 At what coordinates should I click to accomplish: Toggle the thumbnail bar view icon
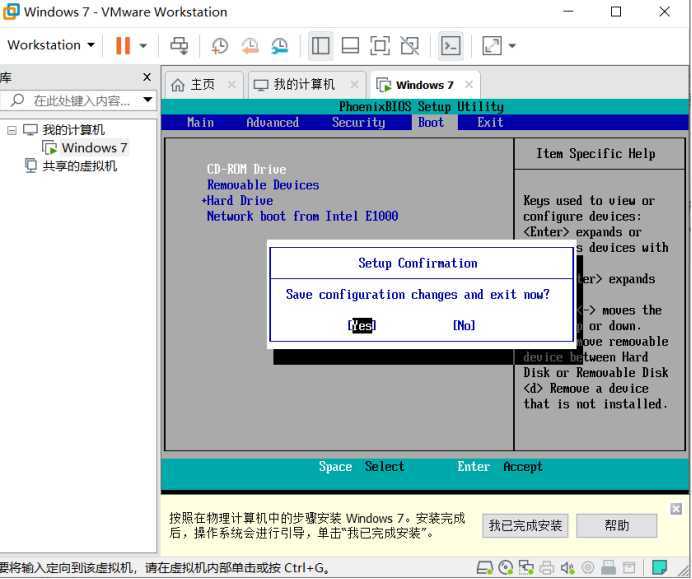pyautogui.click(x=350, y=45)
